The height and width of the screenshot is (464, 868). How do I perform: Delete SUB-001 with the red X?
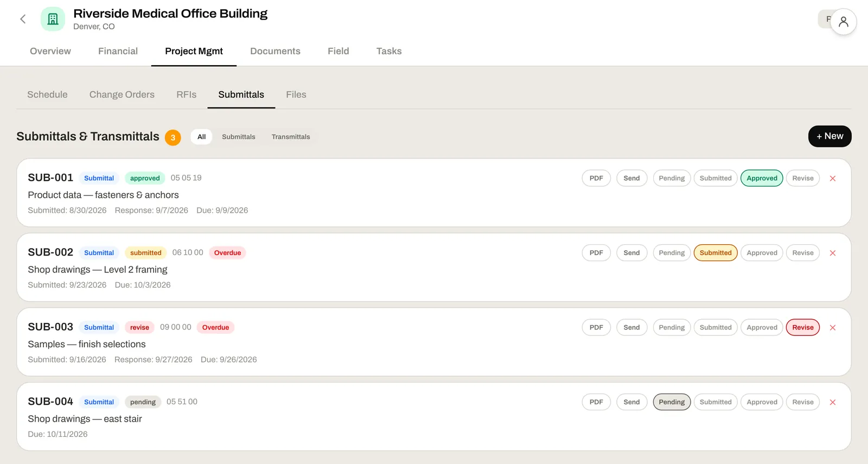pos(833,179)
